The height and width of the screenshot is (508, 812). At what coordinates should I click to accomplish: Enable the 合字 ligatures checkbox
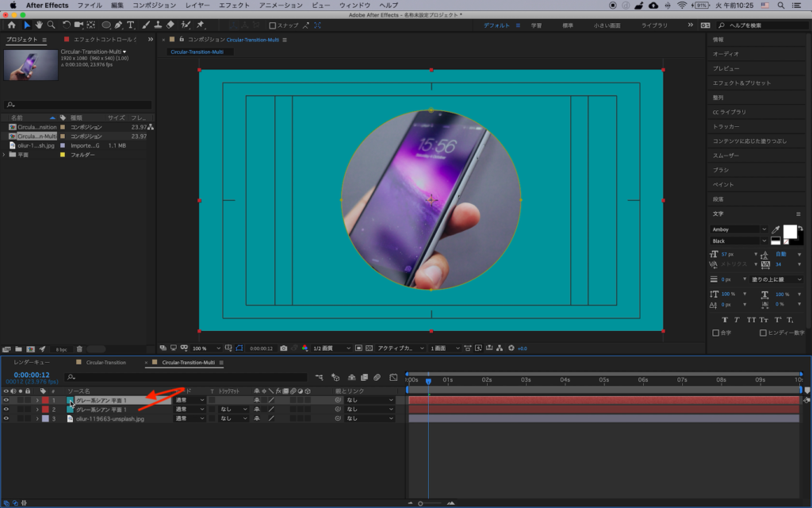tap(716, 333)
